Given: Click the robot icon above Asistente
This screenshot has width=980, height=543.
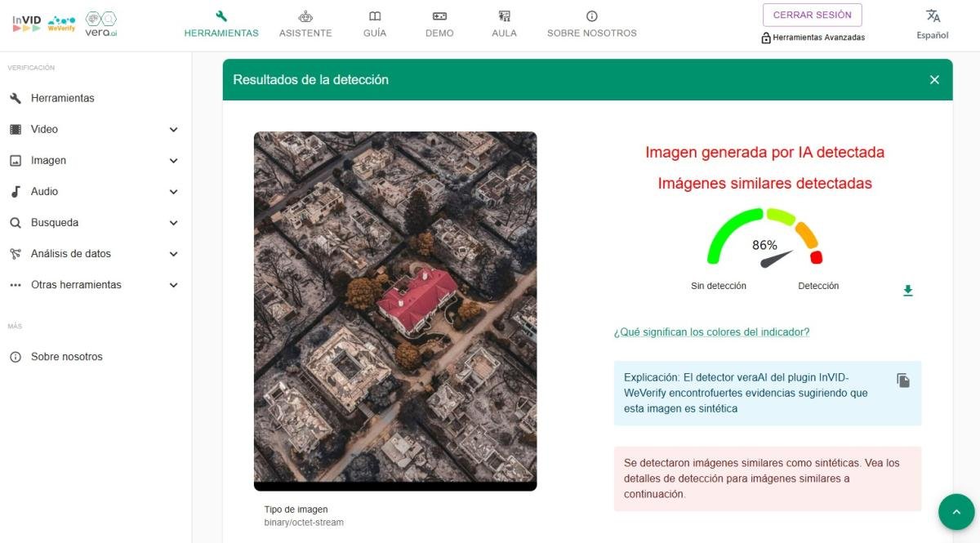Looking at the screenshot, I should click(305, 16).
